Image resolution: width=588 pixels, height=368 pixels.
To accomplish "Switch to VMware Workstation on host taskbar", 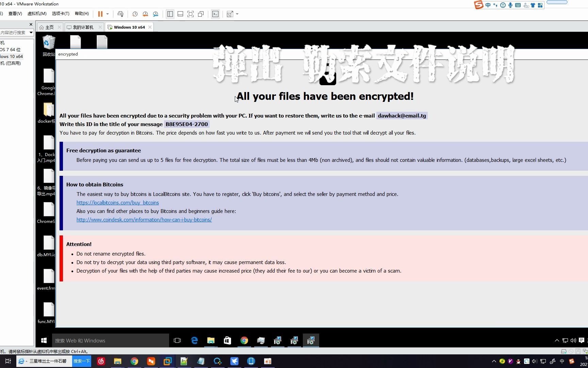I will point(167,361).
